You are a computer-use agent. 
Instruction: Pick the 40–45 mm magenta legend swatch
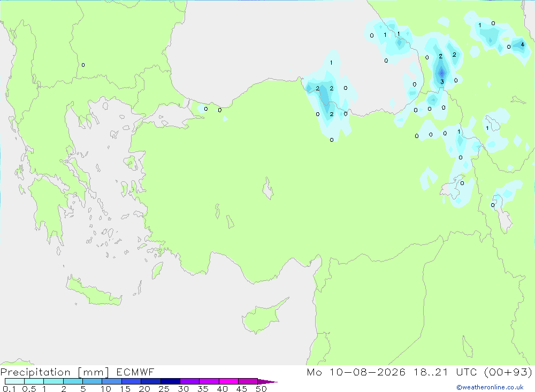pyautogui.click(x=228, y=381)
